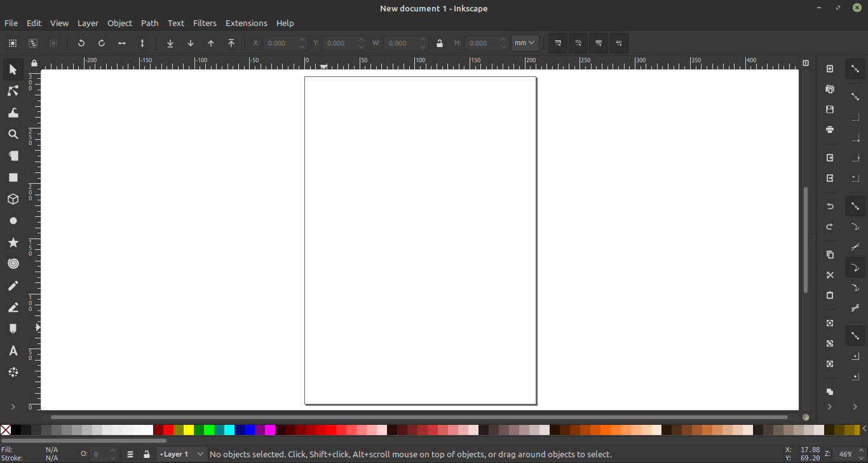Click the Duplicate selection icon

[x=830, y=392]
